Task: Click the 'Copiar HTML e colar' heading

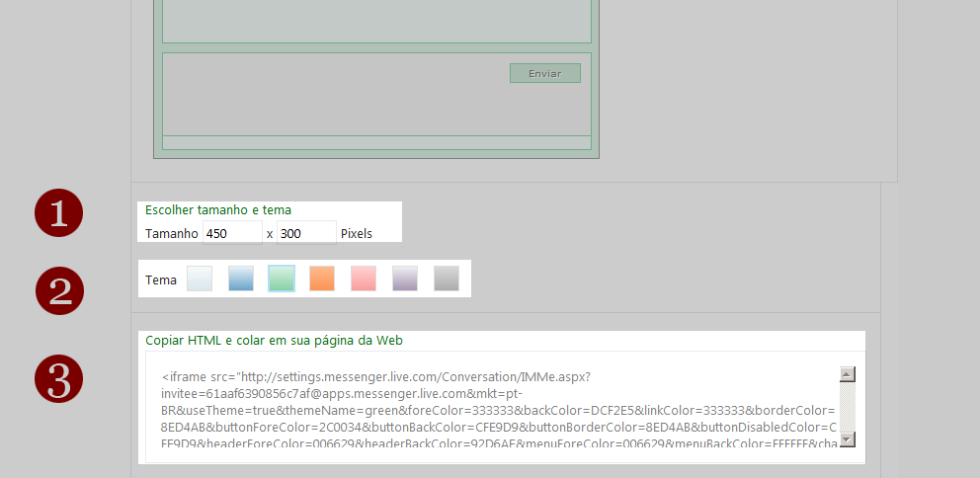Action: (274, 340)
